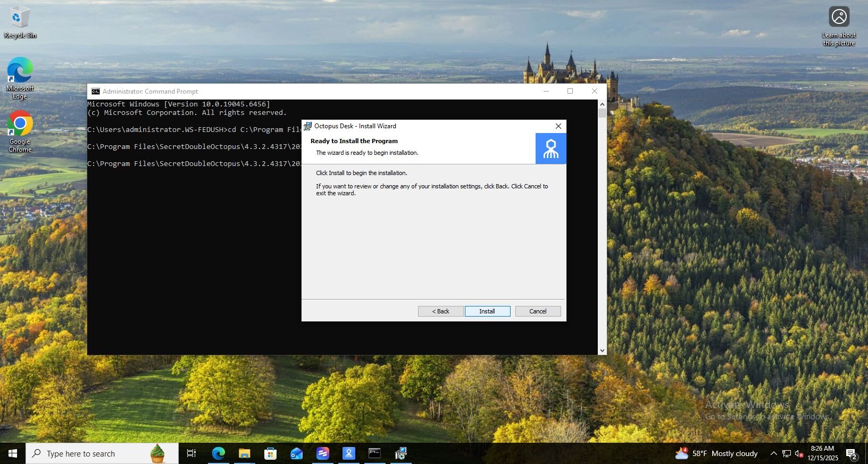This screenshot has height=464, width=868.
Task: Click the blue Octopus logo in the wizard header
Action: pyautogui.click(x=550, y=148)
